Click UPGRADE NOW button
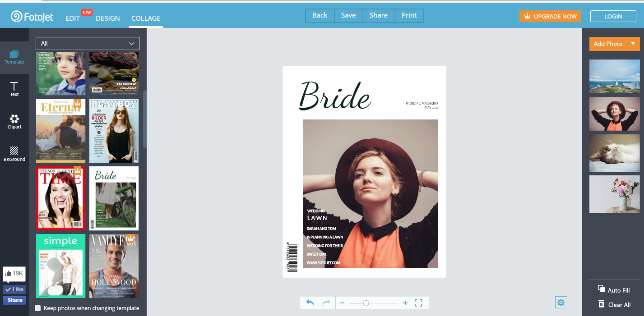The height and width of the screenshot is (316, 644). tap(550, 16)
